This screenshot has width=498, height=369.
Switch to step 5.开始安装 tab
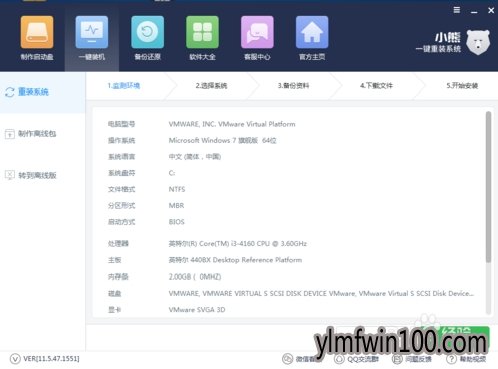point(462,86)
